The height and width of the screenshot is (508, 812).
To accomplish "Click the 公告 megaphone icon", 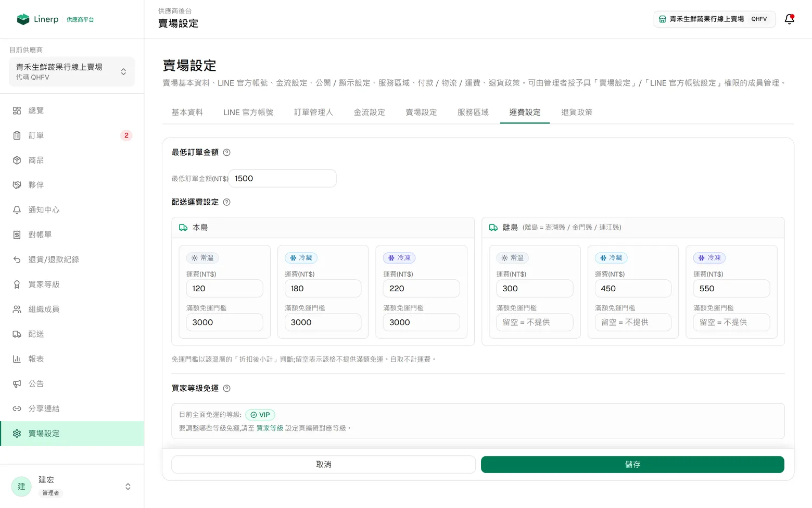I will point(17,384).
